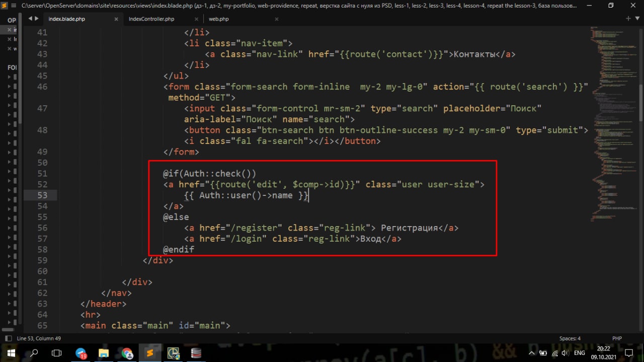Click the Регистрация link text in code
The height and width of the screenshot is (362, 644).
tap(409, 228)
